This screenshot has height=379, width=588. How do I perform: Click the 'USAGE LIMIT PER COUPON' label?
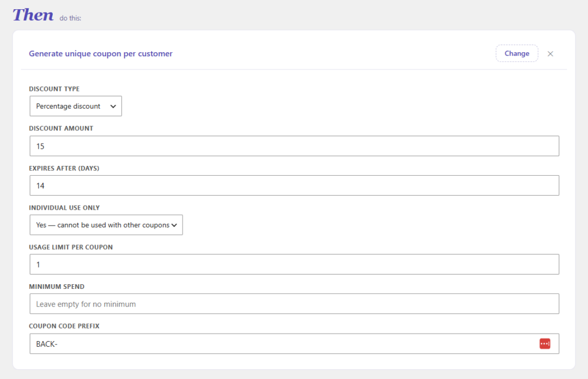(71, 247)
